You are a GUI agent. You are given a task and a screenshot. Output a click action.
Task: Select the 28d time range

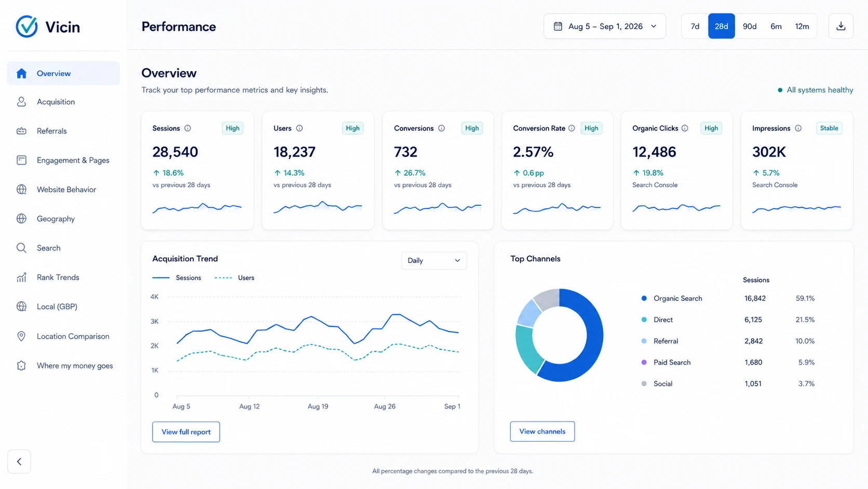pyautogui.click(x=722, y=26)
